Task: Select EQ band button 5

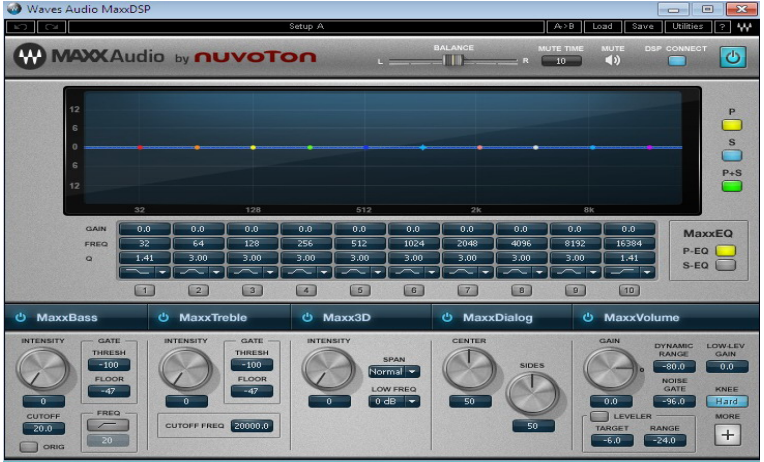Action: click(x=360, y=290)
